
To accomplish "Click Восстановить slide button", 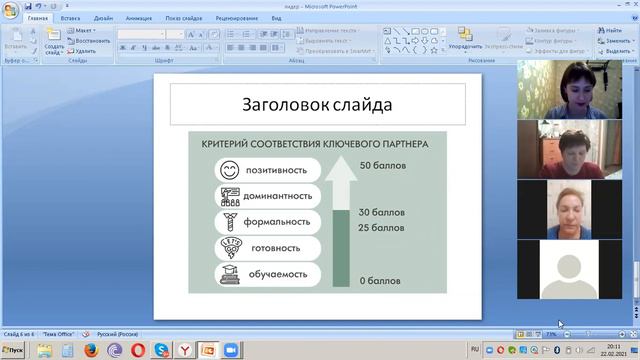I will click(x=89, y=41).
